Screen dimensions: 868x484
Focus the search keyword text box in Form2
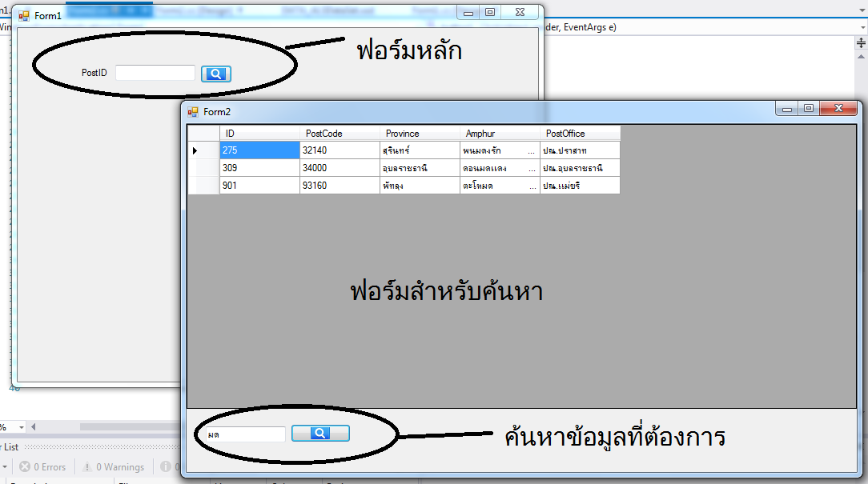click(x=246, y=434)
